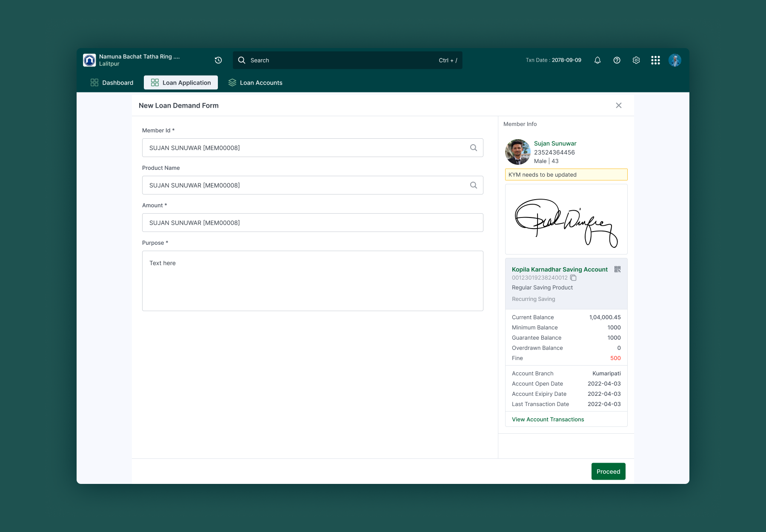Click the search magnifier icon in top bar
The image size is (766, 532).
click(242, 60)
